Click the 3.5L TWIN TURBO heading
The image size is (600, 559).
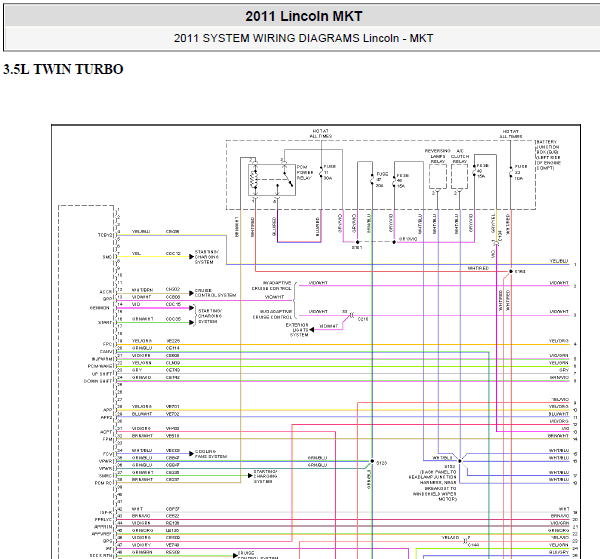(63, 69)
